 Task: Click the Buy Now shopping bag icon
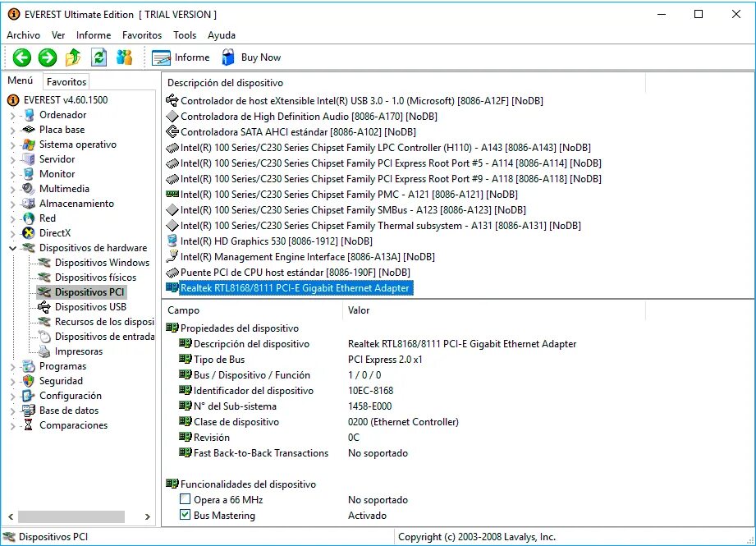click(x=228, y=57)
